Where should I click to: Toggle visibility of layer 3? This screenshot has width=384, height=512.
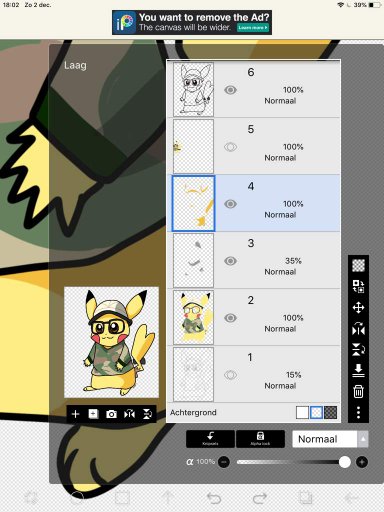point(230,261)
